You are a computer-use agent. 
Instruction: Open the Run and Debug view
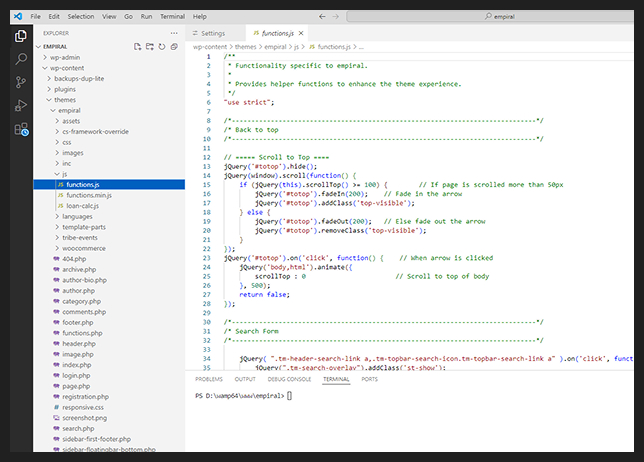pyautogui.click(x=21, y=105)
